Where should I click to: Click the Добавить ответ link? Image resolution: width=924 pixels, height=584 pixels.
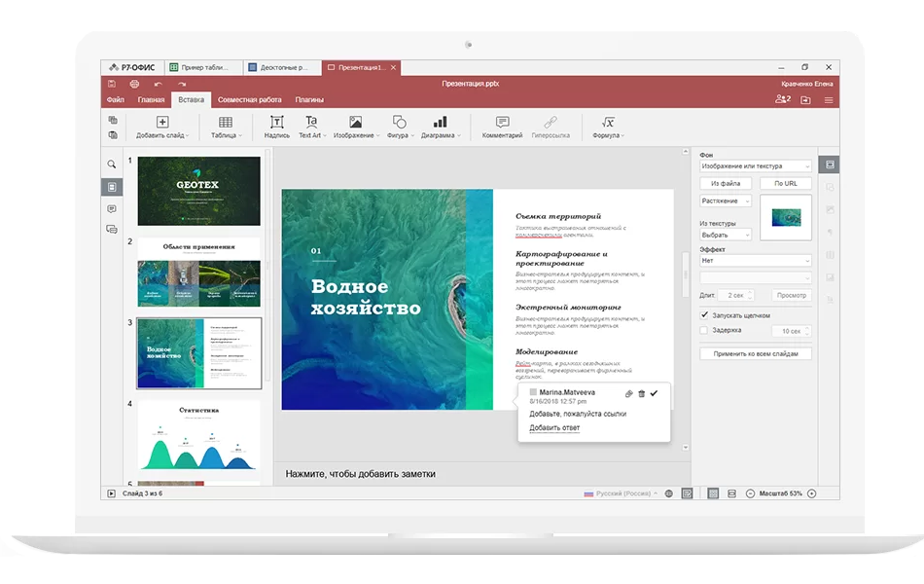pos(554,427)
